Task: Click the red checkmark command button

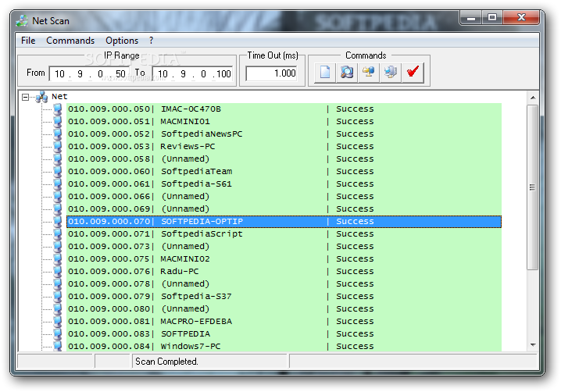Action: pos(413,73)
